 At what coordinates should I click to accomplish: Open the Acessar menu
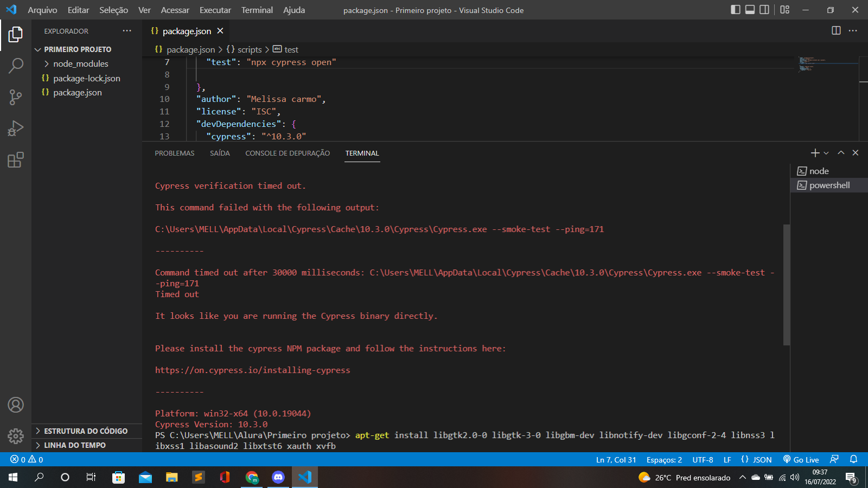(x=175, y=10)
